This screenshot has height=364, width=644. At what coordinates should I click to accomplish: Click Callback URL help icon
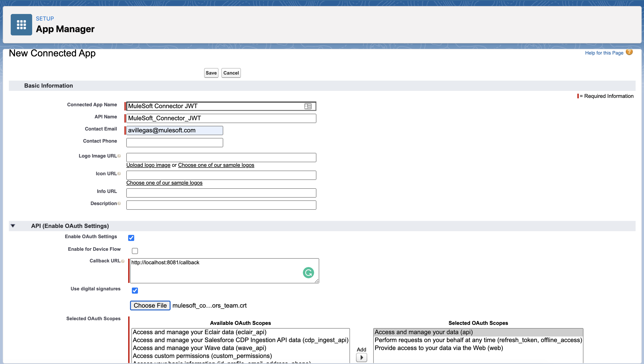tap(123, 261)
